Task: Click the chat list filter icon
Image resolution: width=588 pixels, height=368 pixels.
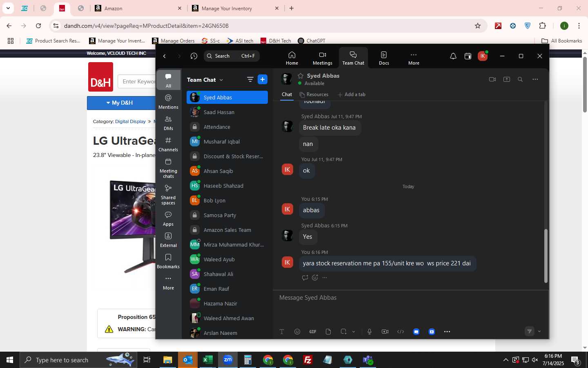Action: click(x=250, y=79)
